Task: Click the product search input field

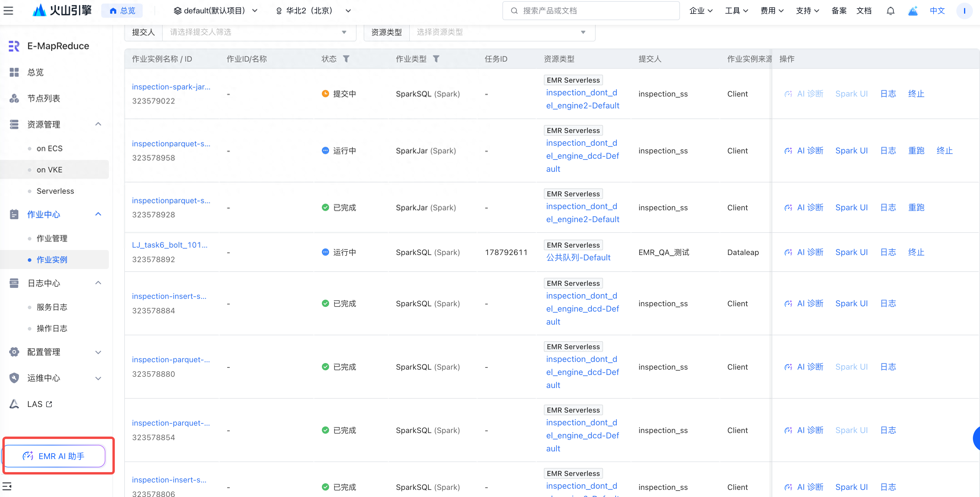Action: click(x=591, y=11)
